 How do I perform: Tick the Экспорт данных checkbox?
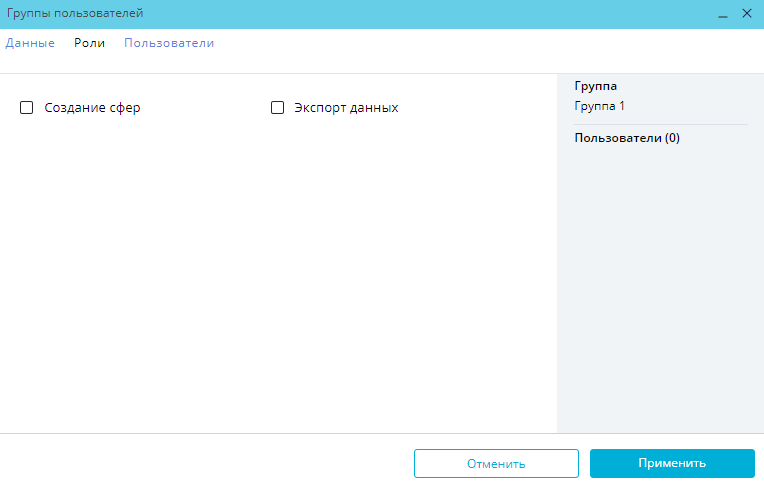click(278, 108)
